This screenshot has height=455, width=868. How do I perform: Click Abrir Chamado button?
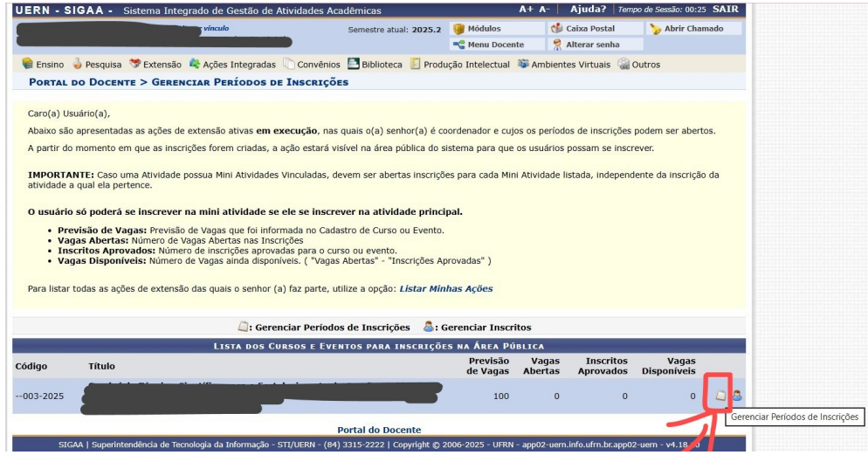[x=693, y=29]
